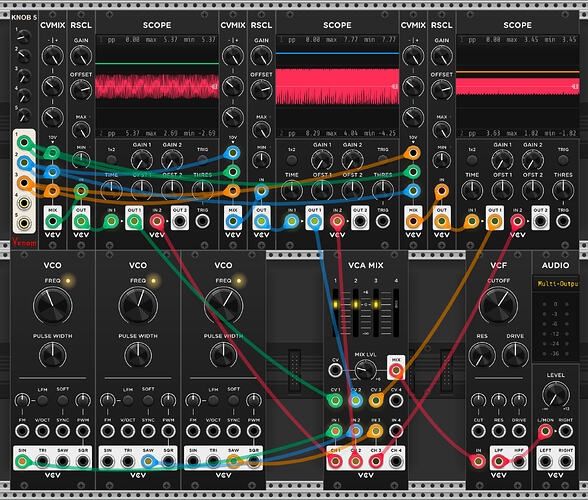Viewport: 588px width, 500px height.
Task: Click OFFSET knob on RSCL with green cables
Action: tap(81, 89)
